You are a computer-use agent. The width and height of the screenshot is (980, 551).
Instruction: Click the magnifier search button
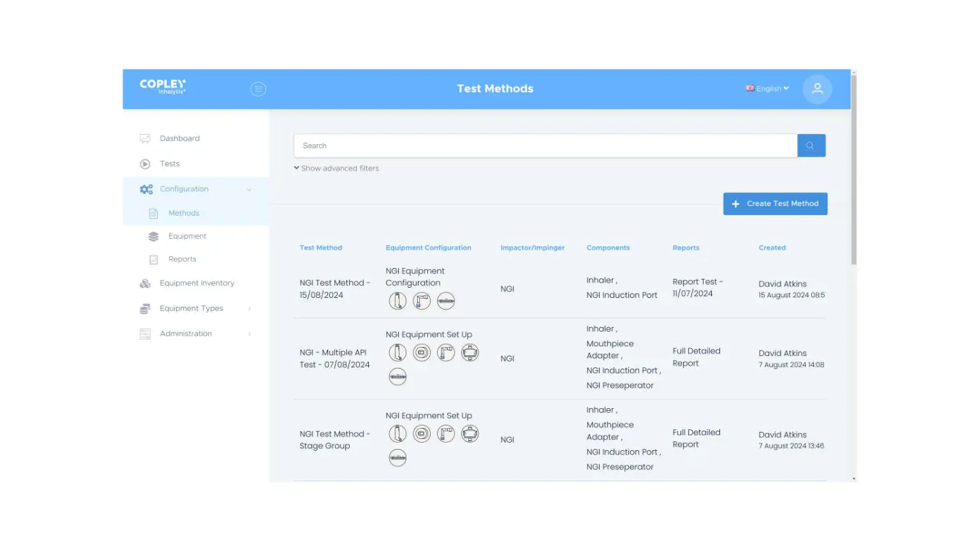811,146
